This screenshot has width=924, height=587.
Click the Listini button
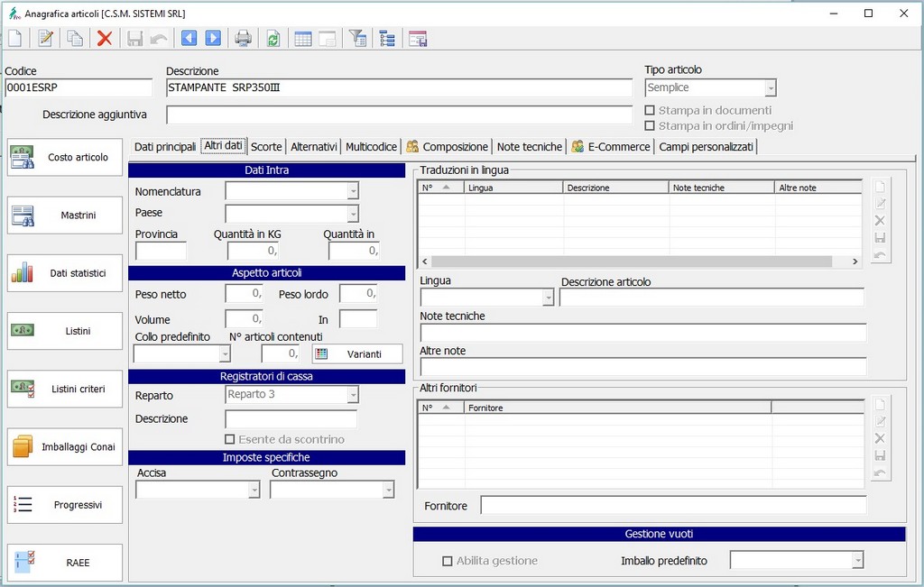[x=65, y=331]
